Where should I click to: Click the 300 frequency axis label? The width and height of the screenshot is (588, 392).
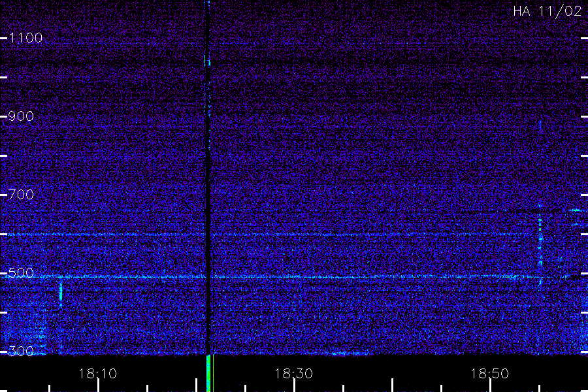pyautogui.click(x=21, y=351)
